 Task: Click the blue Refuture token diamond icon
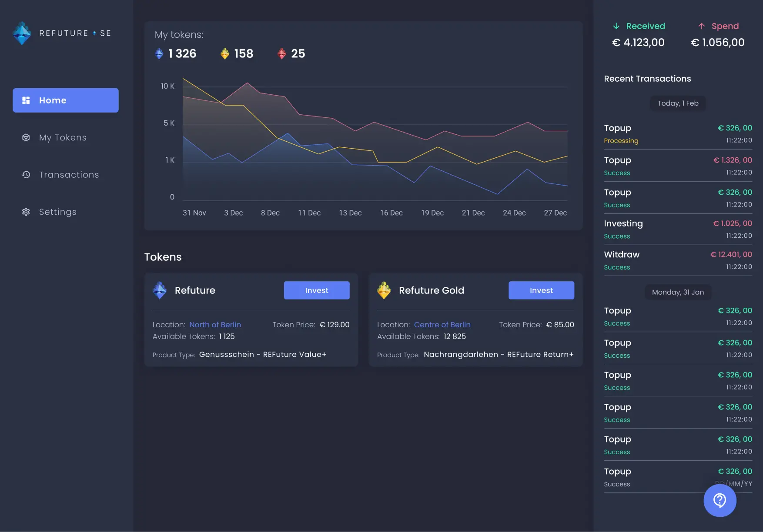[x=159, y=53]
